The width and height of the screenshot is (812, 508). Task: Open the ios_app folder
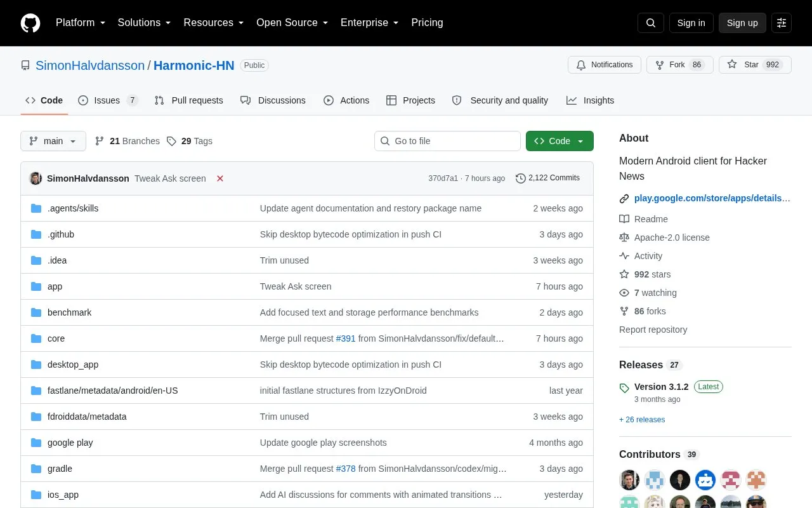[63, 495]
